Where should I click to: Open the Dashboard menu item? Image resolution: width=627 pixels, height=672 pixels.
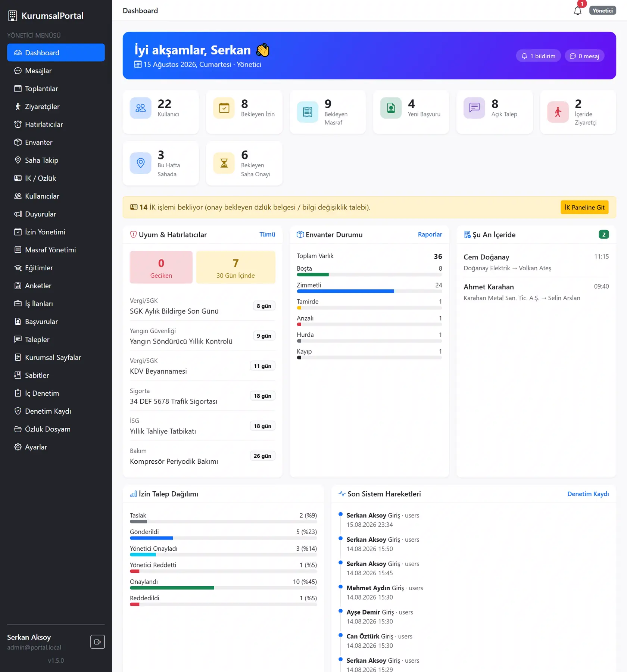(x=56, y=53)
